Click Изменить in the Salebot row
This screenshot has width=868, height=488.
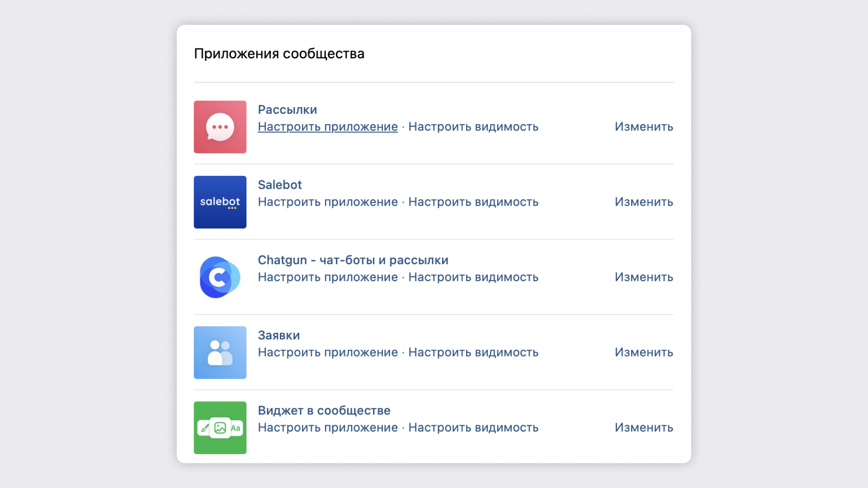click(x=644, y=202)
